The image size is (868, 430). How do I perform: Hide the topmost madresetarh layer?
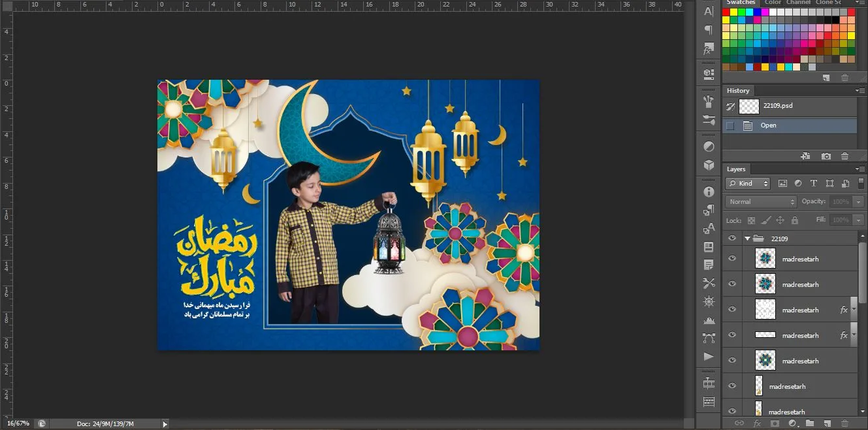click(x=731, y=259)
